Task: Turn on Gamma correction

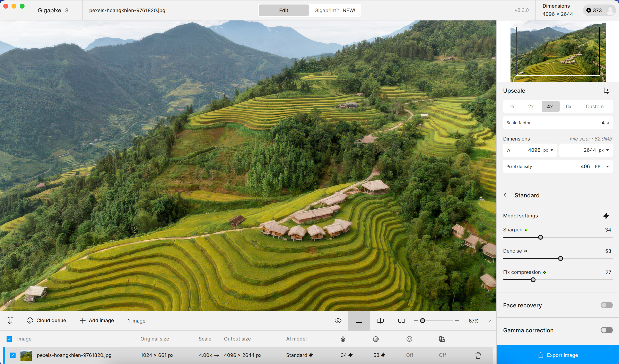Action: 606,330
